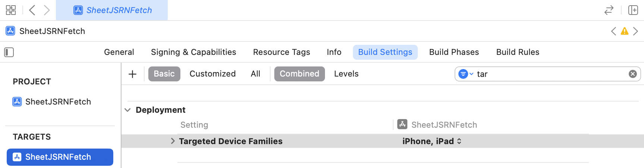Expand the Targeted Device Families row
The width and height of the screenshot is (644, 168).
173,141
